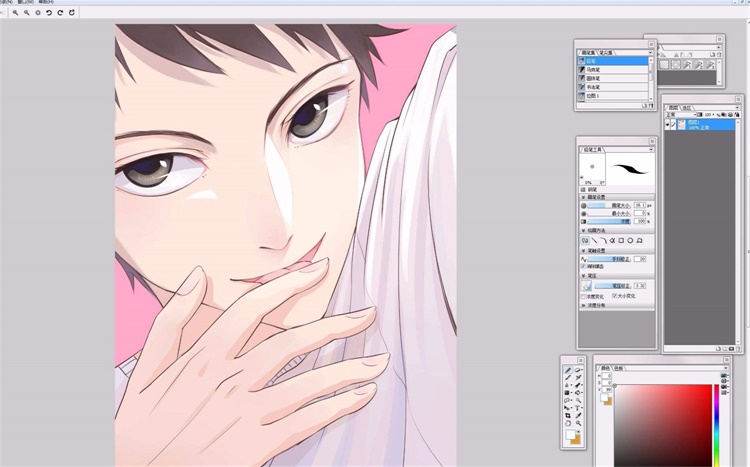Screen dimensions: 750x467
Task: Click the Undo arrow in the top toolbar
Action: pos(49,13)
